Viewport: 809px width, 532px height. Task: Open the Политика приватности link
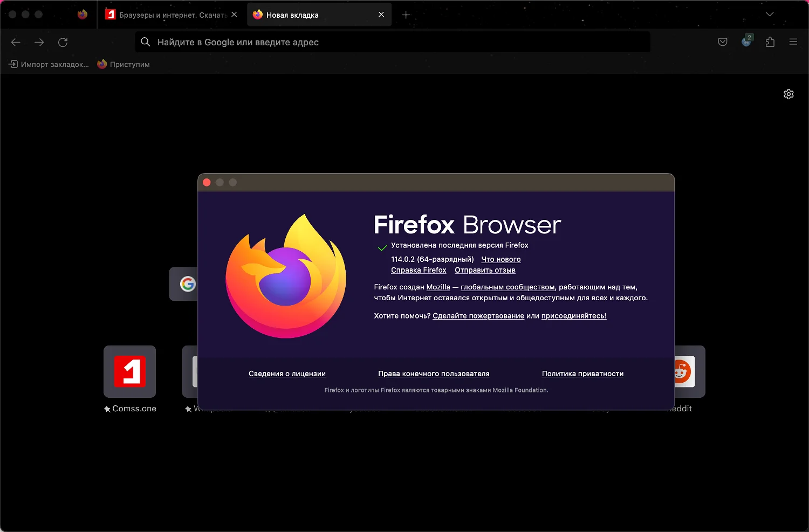(x=582, y=374)
